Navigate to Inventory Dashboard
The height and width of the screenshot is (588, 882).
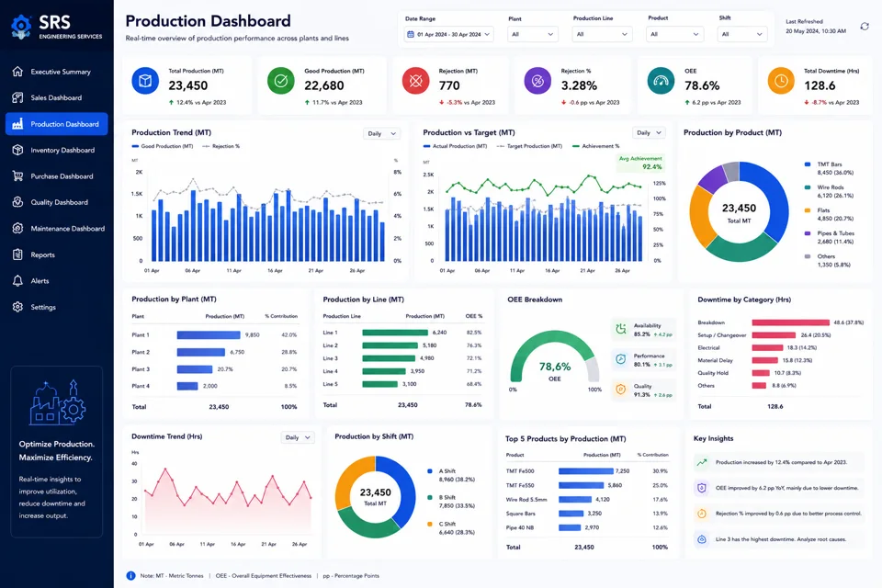[x=56, y=150]
